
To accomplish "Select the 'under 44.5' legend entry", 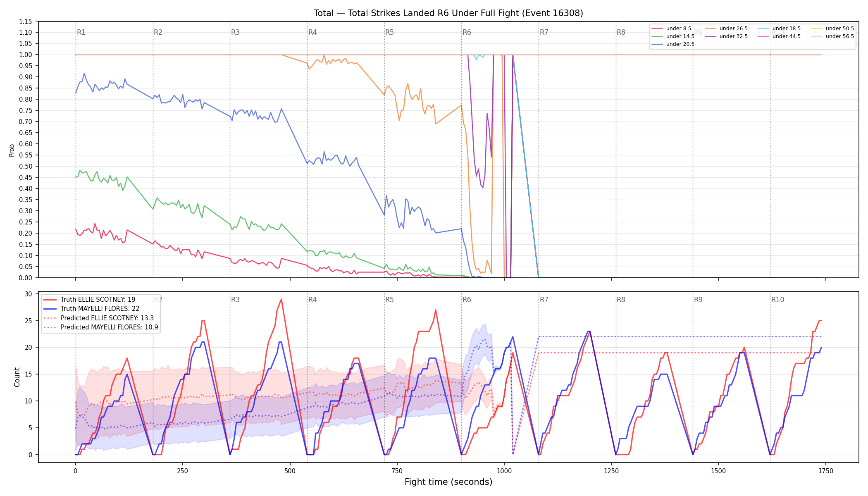I will tap(779, 36).
